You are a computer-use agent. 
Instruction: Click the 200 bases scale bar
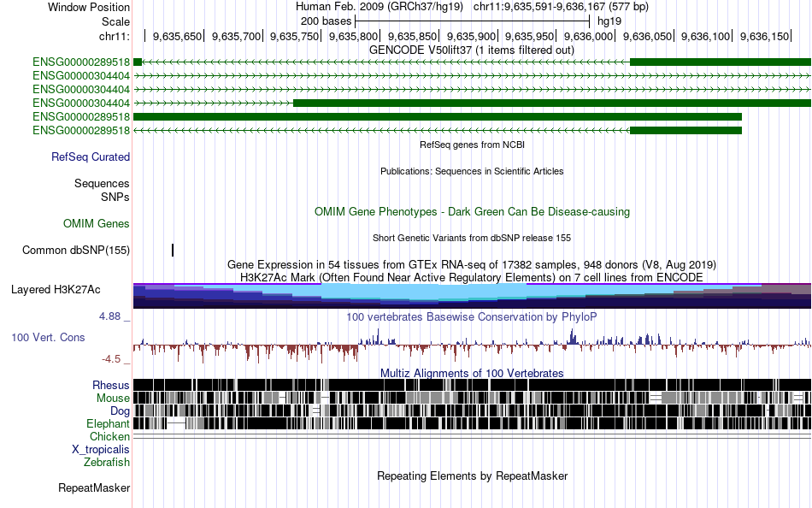(x=473, y=21)
